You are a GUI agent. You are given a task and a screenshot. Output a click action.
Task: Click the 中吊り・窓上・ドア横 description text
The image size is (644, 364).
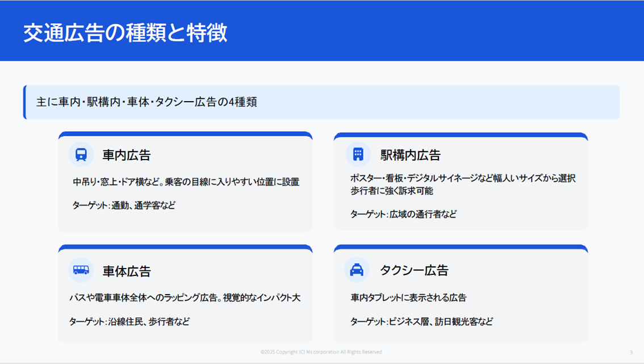(186, 182)
